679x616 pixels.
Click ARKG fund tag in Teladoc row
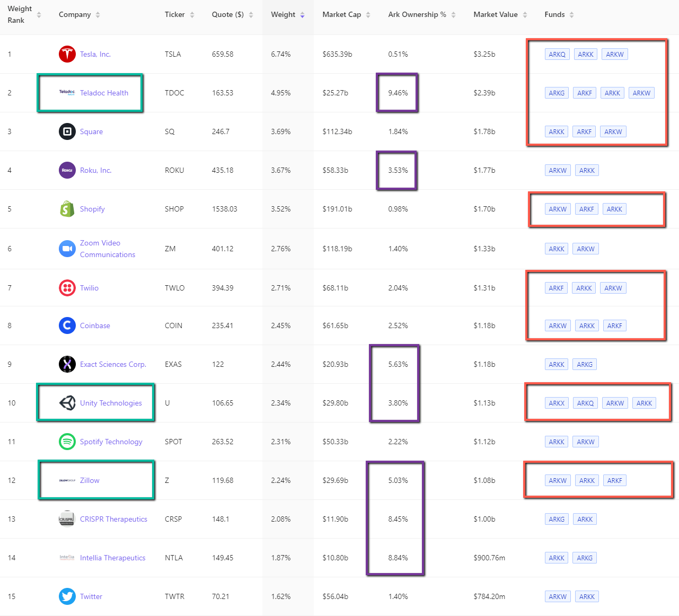tap(557, 93)
